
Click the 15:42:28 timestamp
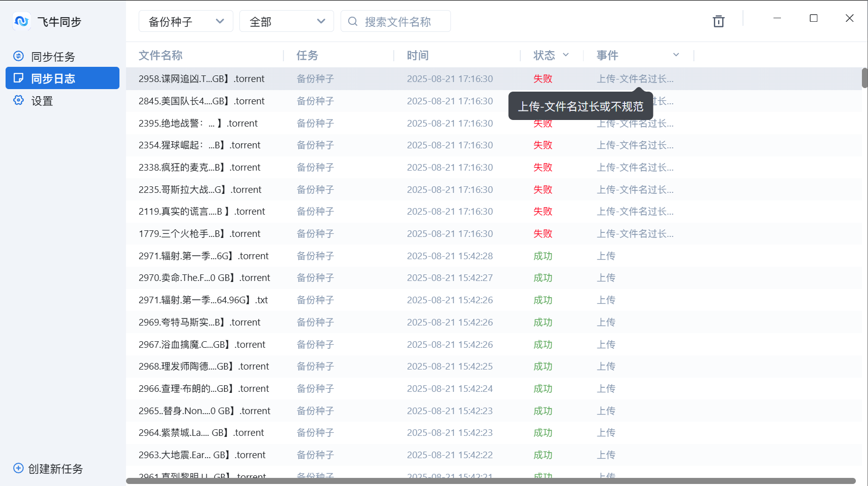450,256
